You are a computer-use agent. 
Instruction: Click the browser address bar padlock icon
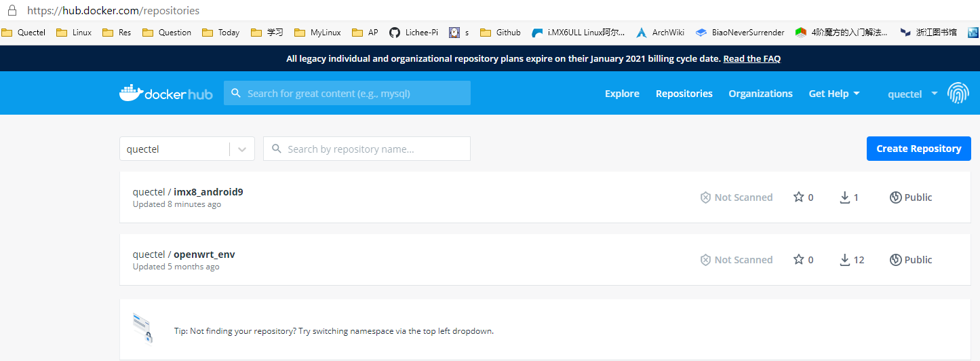(11, 11)
